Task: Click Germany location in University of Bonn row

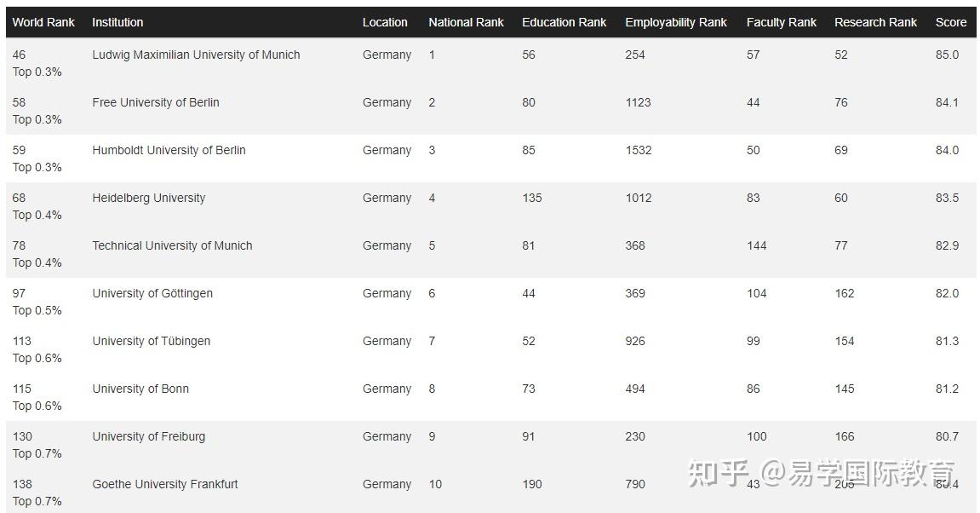Action: click(387, 389)
